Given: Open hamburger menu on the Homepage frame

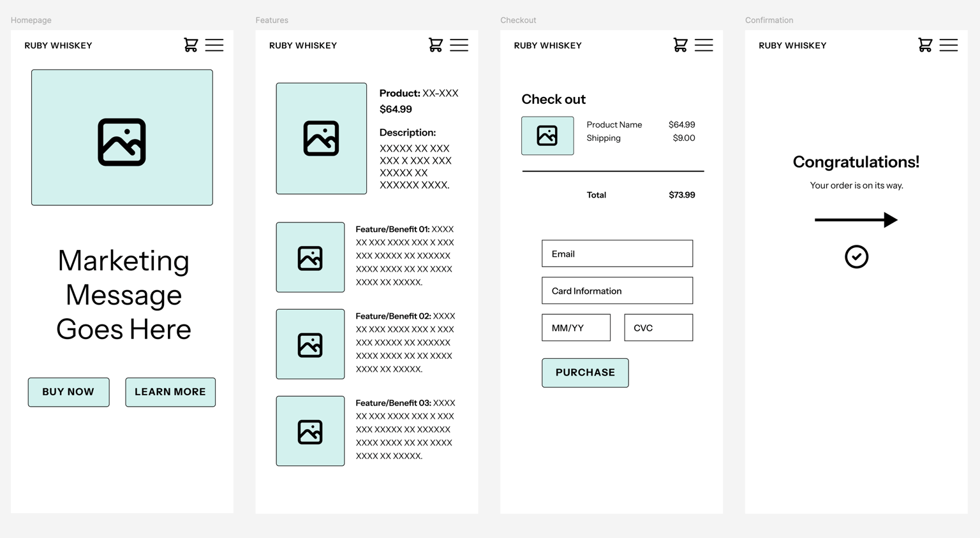Looking at the screenshot, I should (x=214, y=45).
